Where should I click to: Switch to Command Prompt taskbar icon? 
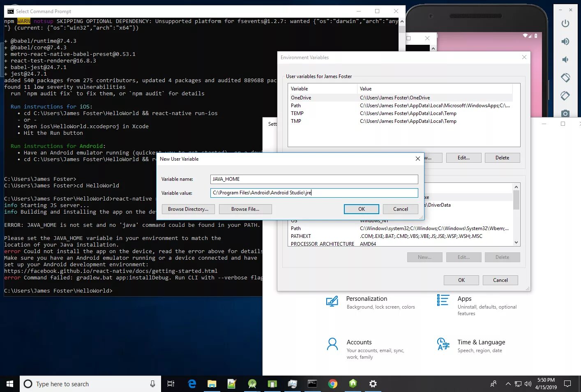pos(312,384)
